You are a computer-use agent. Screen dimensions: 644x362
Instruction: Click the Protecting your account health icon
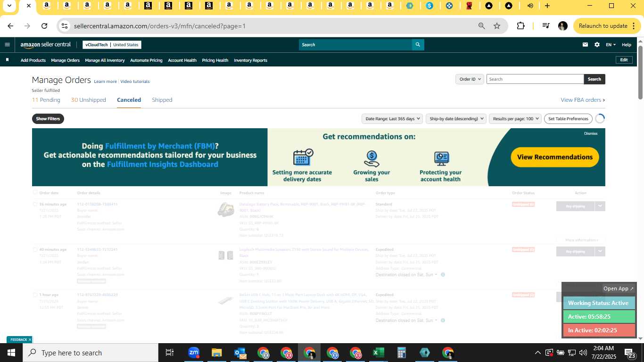(x=441, y=158)
